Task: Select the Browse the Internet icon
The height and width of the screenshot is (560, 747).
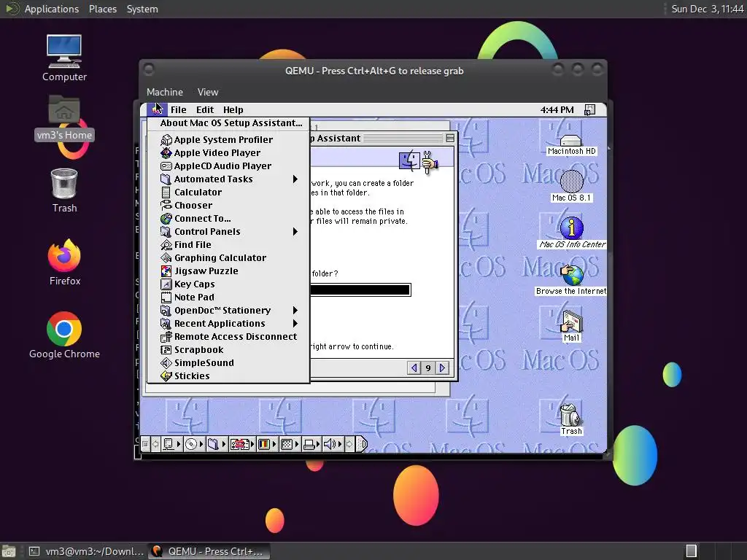Action: [x=571, y=280]
